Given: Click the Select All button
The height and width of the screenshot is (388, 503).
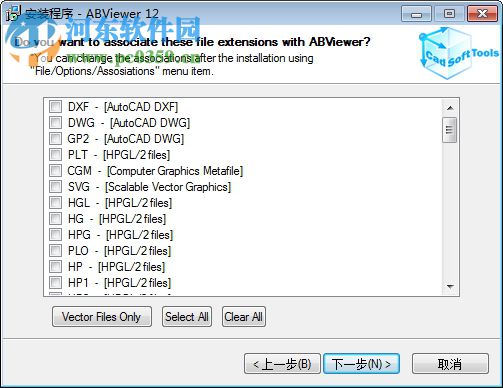Looking at the screenshot, I should click(x=187, y=317).
